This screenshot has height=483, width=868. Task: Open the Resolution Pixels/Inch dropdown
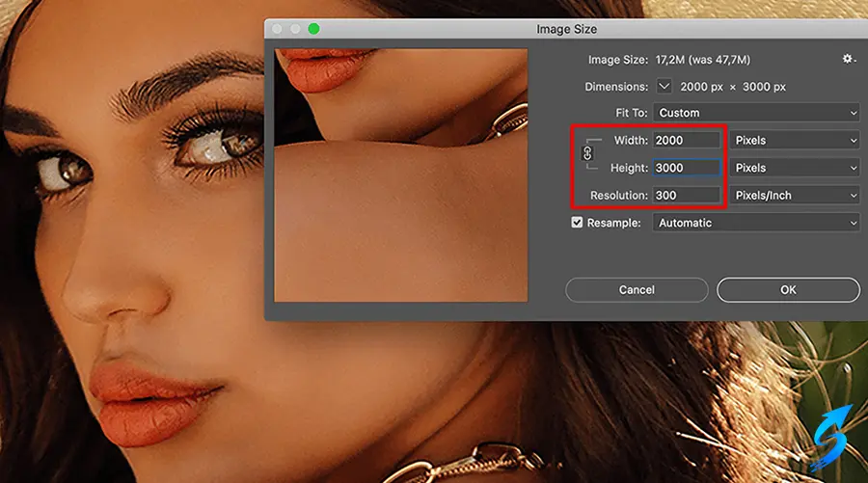click(x=794, y=195)
